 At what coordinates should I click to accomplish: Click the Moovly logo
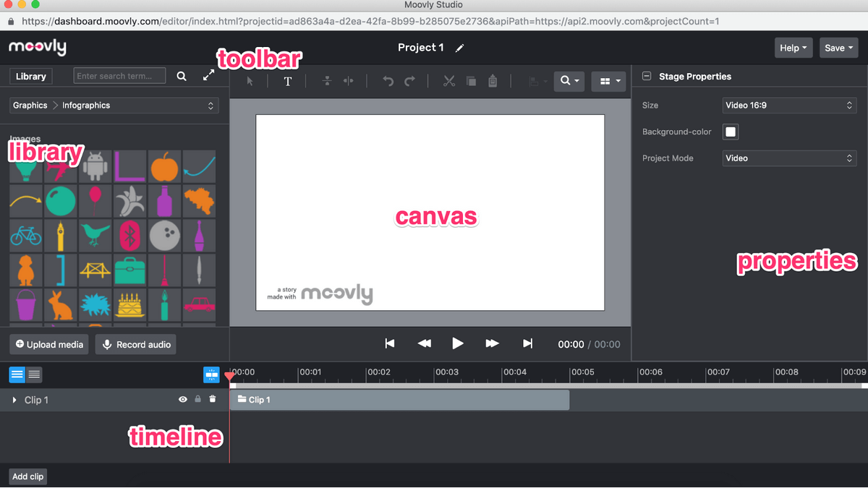click(38, 48)
